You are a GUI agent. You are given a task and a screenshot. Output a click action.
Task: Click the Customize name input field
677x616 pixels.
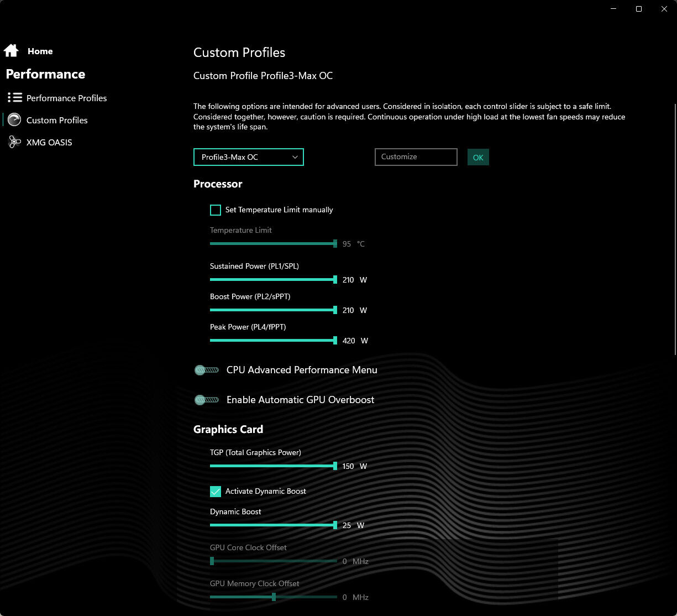pos(416,157)
